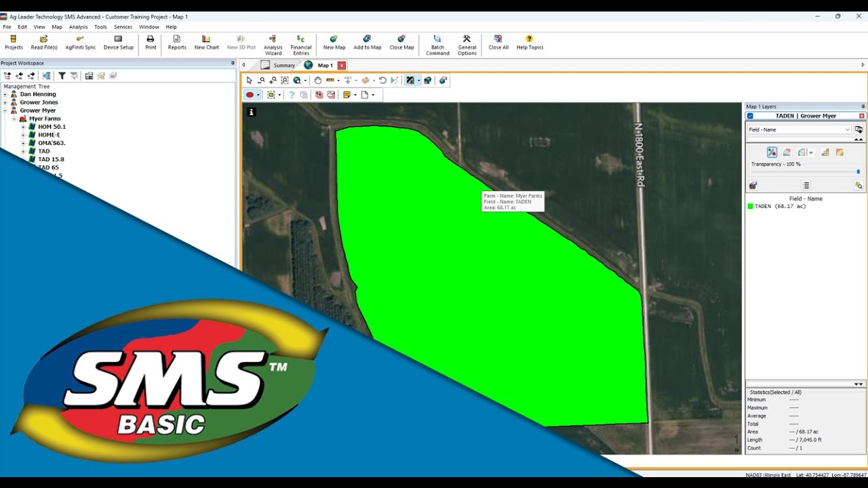Click the zoom out magnifier tool
Screen dimensions: 868x488
coord(261,80)
